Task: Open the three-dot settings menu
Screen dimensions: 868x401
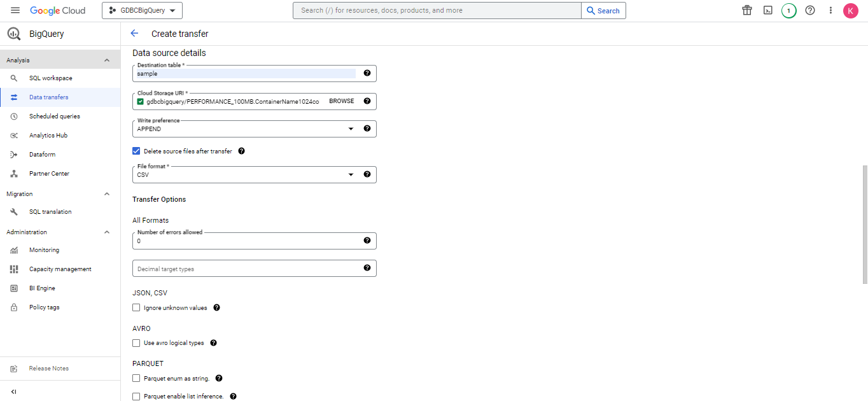Action: click(x=830, y=10)
